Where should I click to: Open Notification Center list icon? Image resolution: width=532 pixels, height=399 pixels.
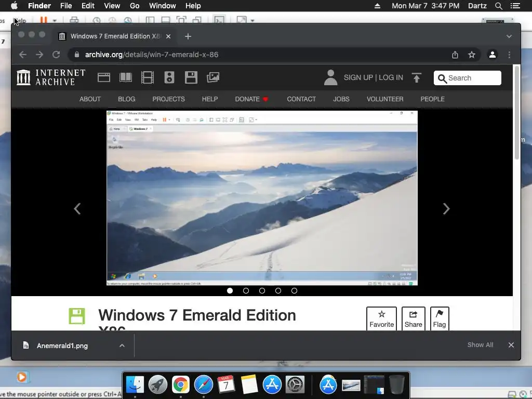(x=515, y=6)
